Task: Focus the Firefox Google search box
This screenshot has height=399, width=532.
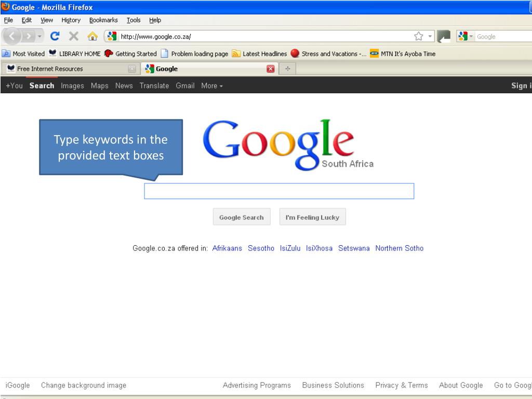Action: [x=504, y=37]
